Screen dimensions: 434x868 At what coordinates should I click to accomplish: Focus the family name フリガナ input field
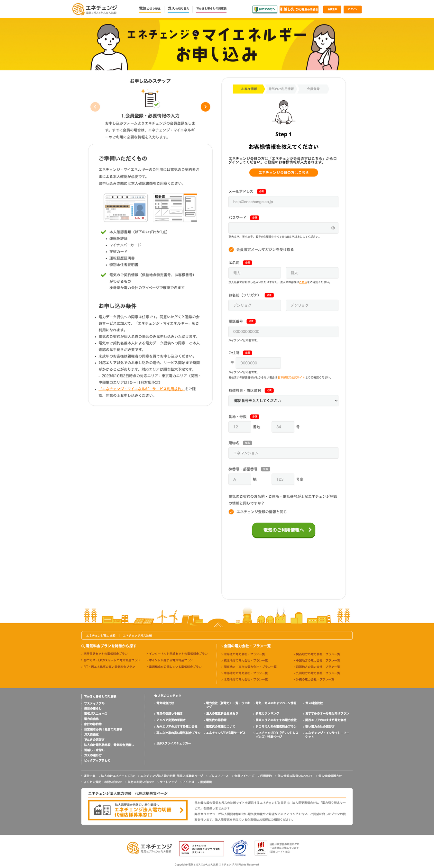[254, 305]
